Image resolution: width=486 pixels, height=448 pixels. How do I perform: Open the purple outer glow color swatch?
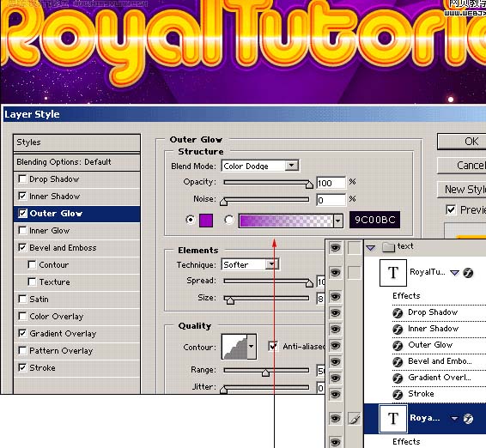point(206,221)
